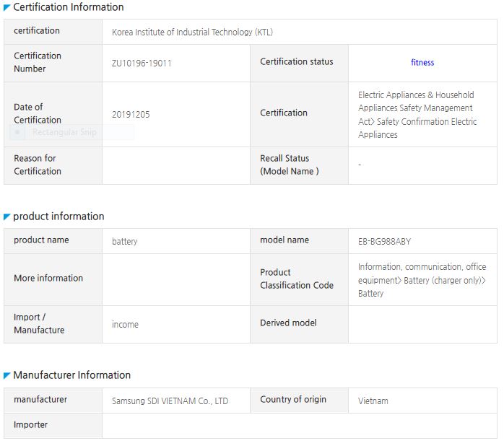Open the blue "fitness" certification status link
Image resolution: width=504 pixels, height=446 pixels.
[422, 63]
